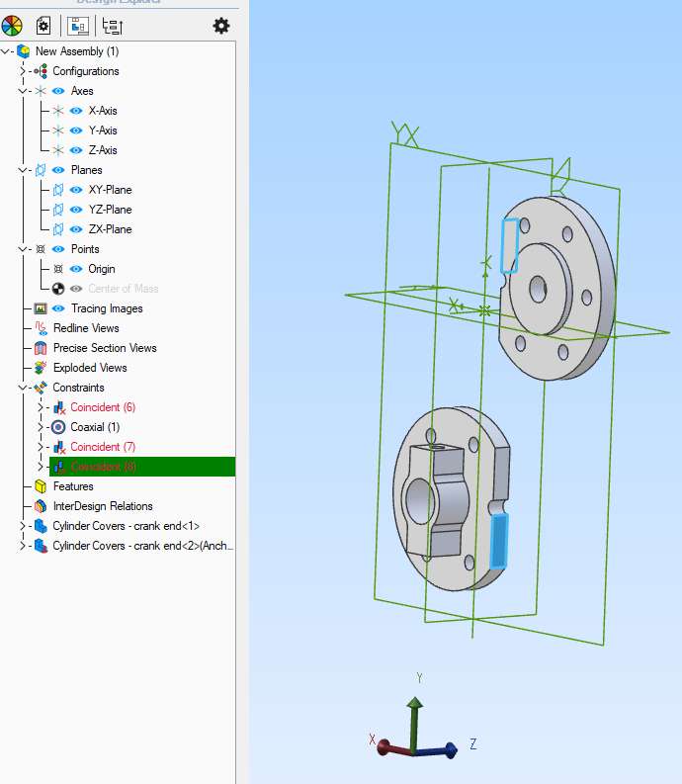Expand Cylinder Covers - crank end<1>
Image resolution: width=682 pixels, height=784 pixels.
[x=22, y=526]
